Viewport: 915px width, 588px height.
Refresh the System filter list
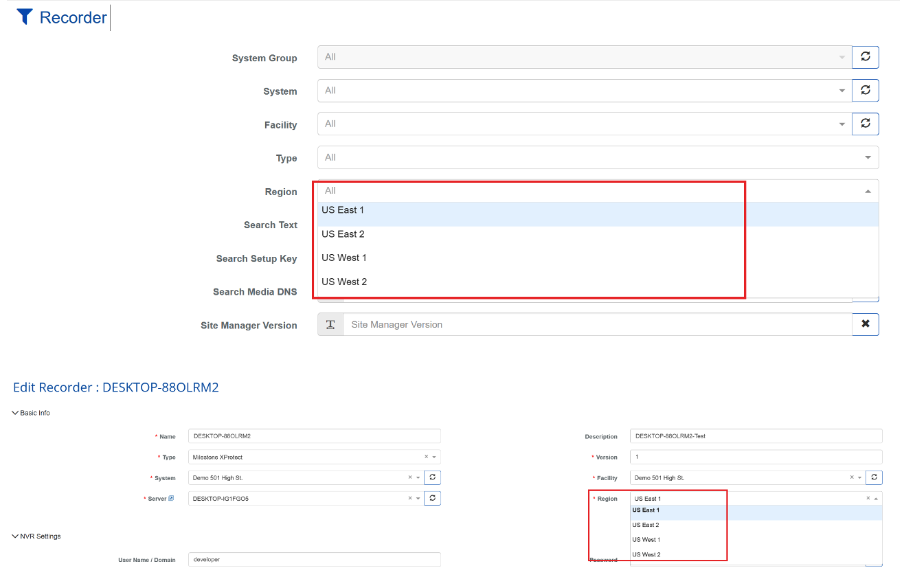click(865, 90)
